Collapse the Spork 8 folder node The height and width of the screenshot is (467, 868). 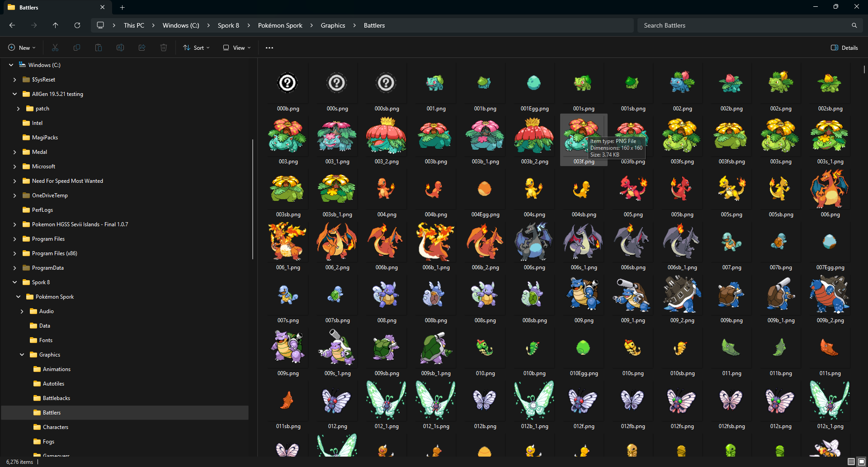tap(14, 282)
